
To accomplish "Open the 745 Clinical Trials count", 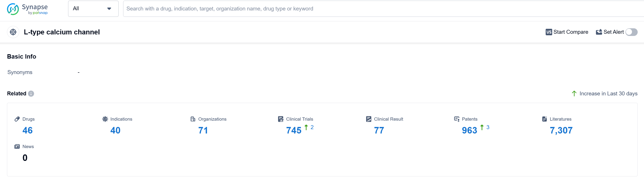I will 294,130.
